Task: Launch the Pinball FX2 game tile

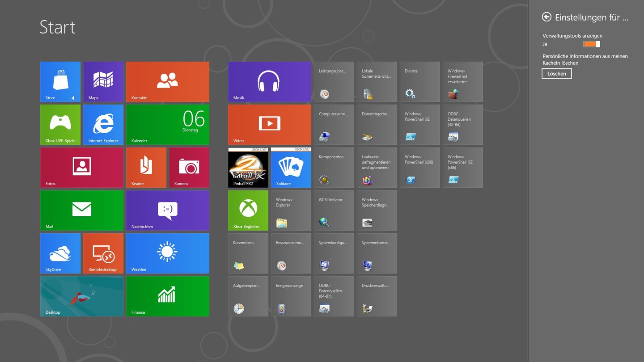Action: click(248, 168)
